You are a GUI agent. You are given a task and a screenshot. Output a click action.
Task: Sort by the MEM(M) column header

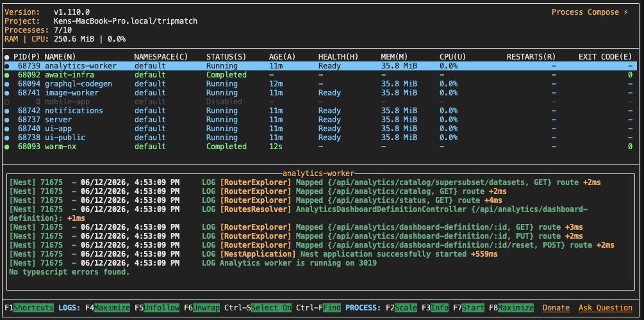pyautogui.click(x=394, y=57)
